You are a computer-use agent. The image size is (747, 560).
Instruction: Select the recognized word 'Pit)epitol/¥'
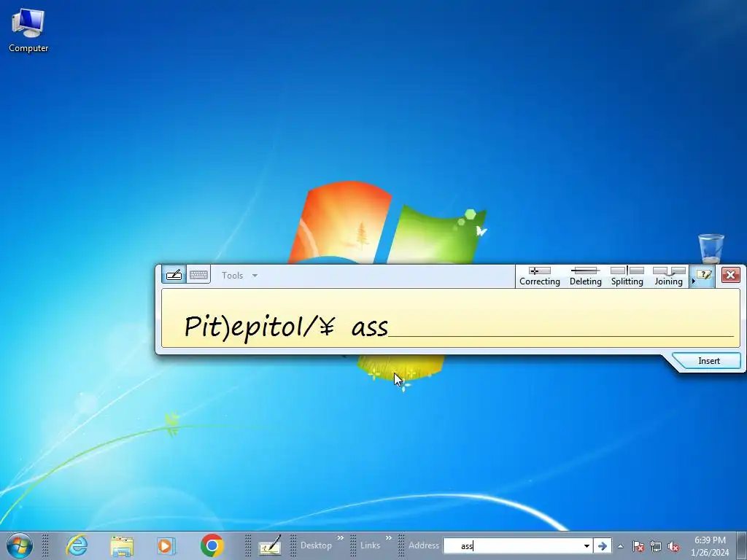coord(260,327)
